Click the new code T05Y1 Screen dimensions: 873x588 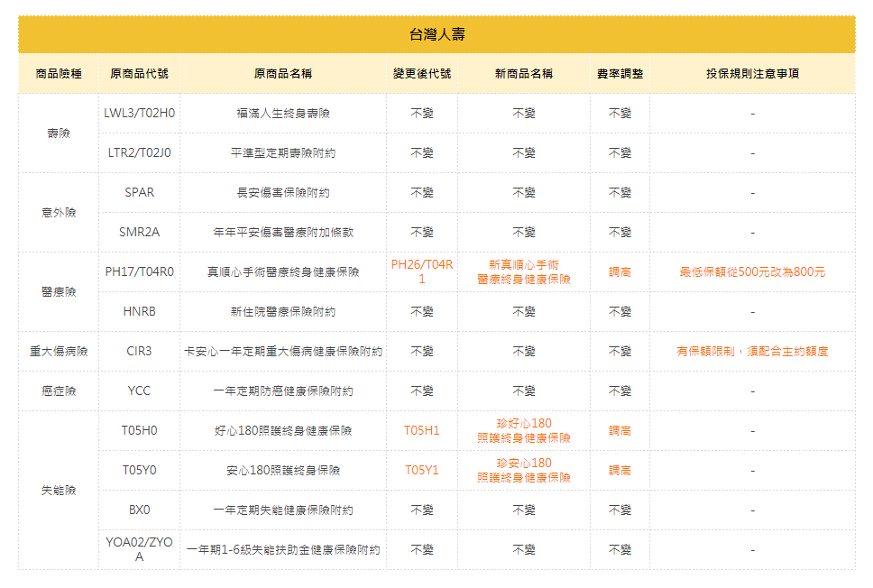tap(422, 471)
